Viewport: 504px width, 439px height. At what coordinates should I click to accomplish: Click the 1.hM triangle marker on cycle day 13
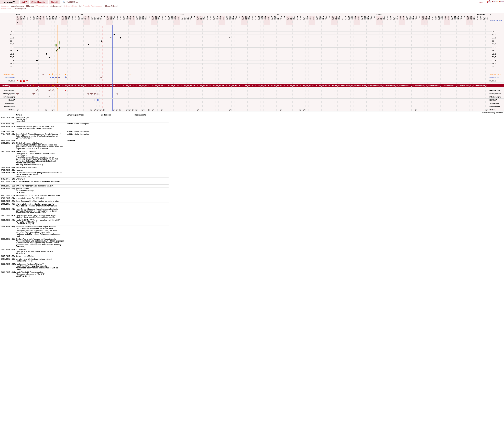click(x=56, y=51)
